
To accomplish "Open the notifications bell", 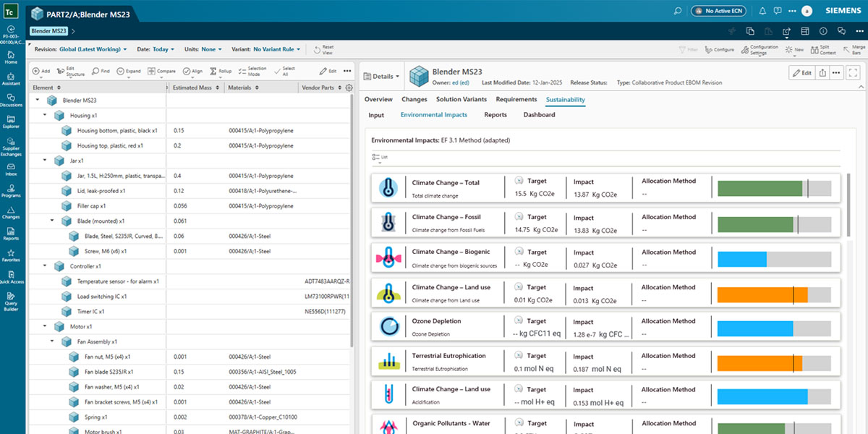I will click(x=762, y=11).
